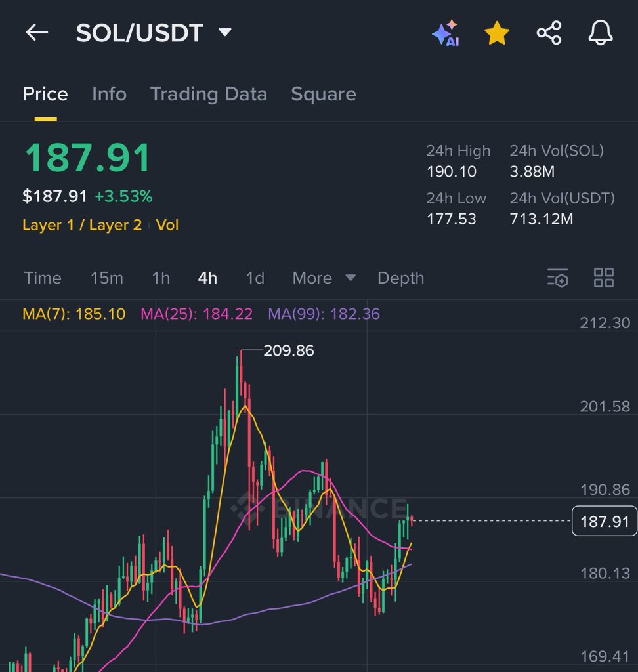
Task: Tap the 180.13 price axis label
Action: (x=605, y=573)
